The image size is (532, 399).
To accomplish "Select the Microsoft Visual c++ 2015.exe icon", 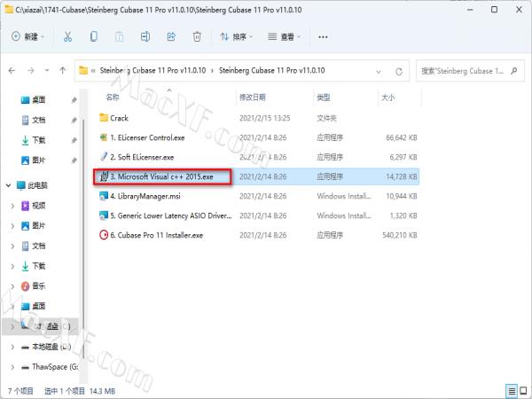I will tap(104, 176).
